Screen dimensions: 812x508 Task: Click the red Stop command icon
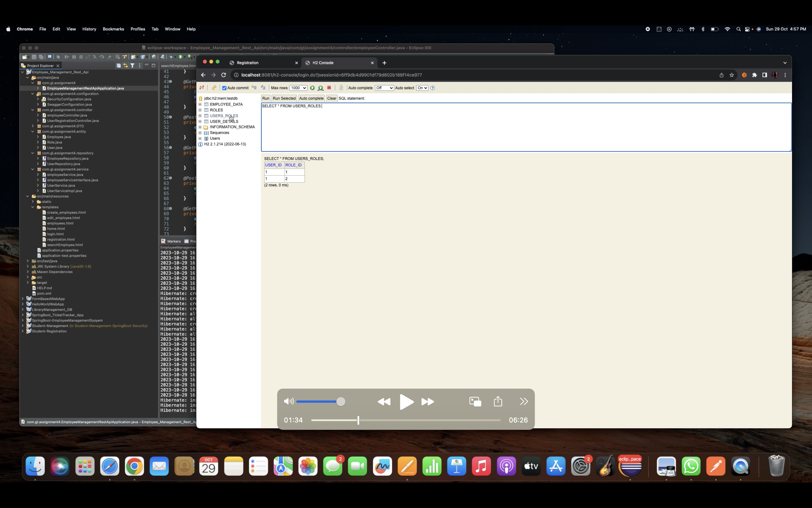pos(329,88)
